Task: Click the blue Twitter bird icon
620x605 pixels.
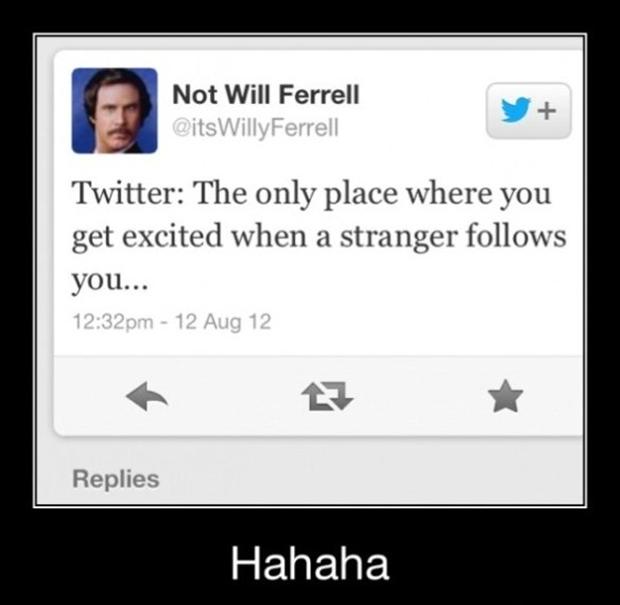Action: 516,110
